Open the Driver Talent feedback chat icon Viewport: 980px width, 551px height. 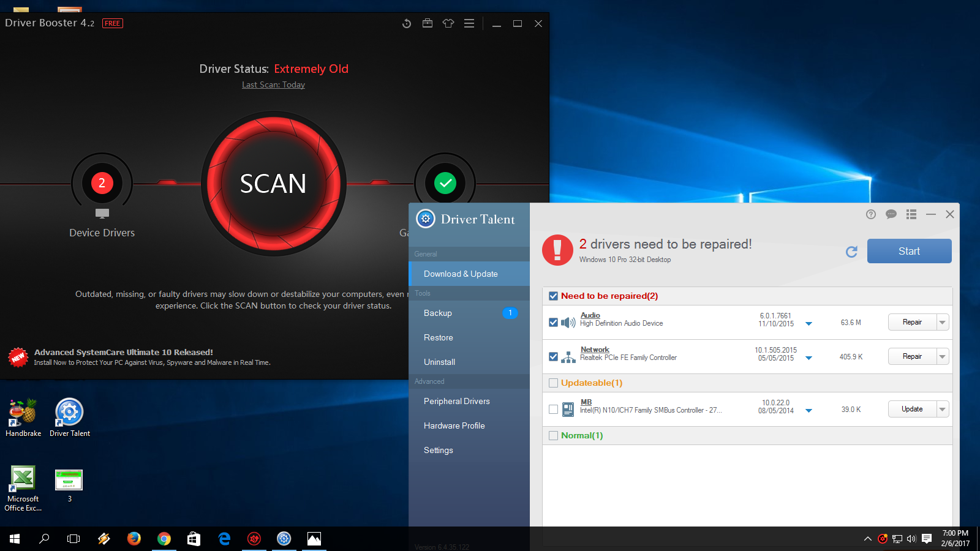pos(891,214)
